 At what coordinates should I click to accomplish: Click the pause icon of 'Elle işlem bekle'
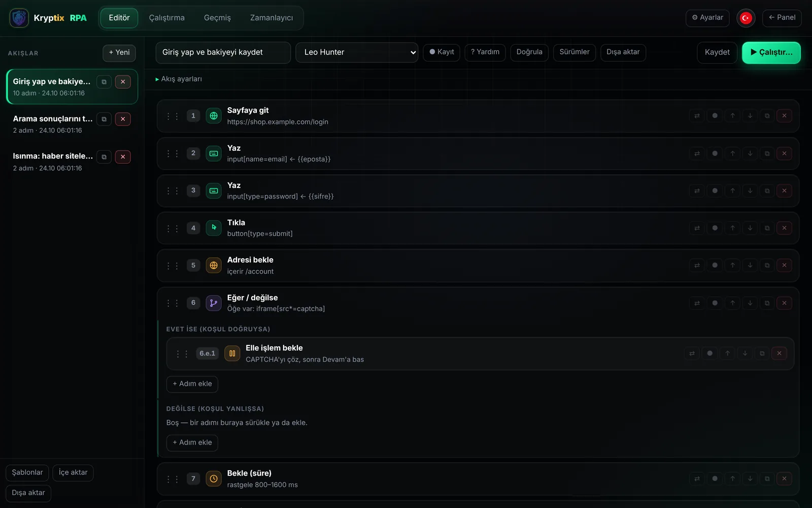pyautogui.click(x=232, y=354)
